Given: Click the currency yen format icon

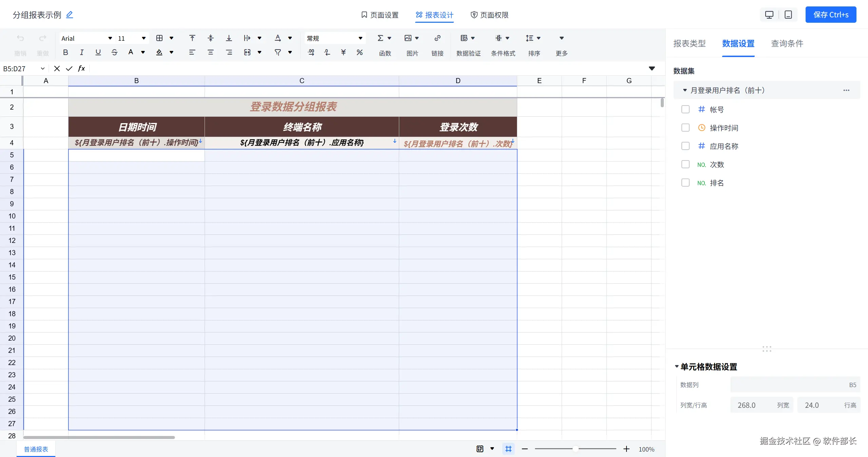Looking at the screenshot, I should [343, 52].
